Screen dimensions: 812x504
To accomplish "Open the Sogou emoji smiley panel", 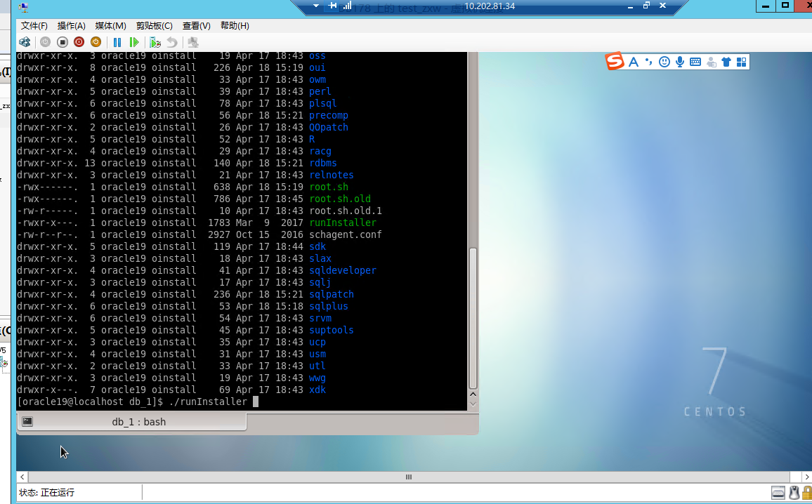I will 664,62.
